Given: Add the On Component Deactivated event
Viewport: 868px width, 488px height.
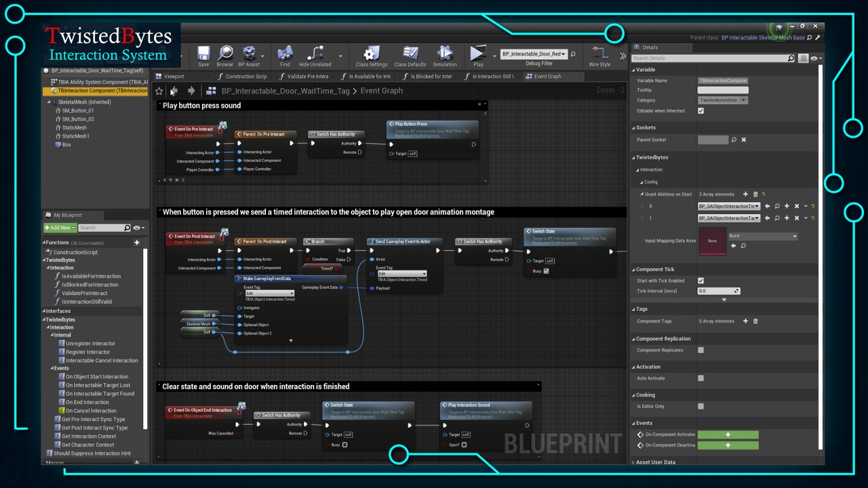Looking at the screenshot, I should [x=728, y=445].
